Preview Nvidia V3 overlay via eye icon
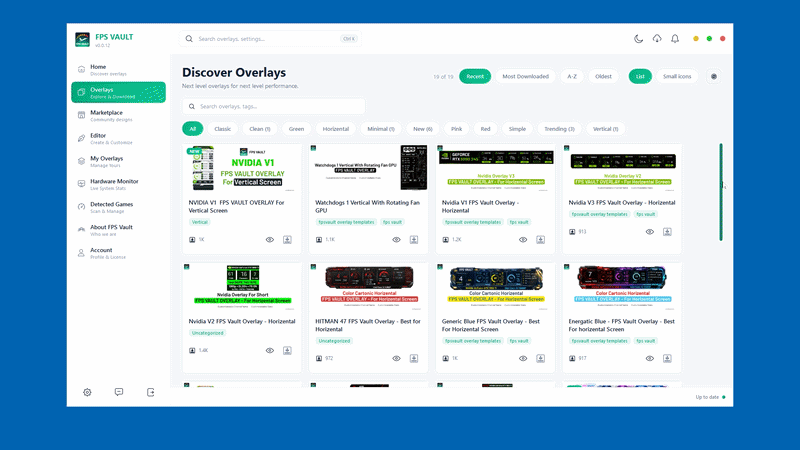 point(649,232)
